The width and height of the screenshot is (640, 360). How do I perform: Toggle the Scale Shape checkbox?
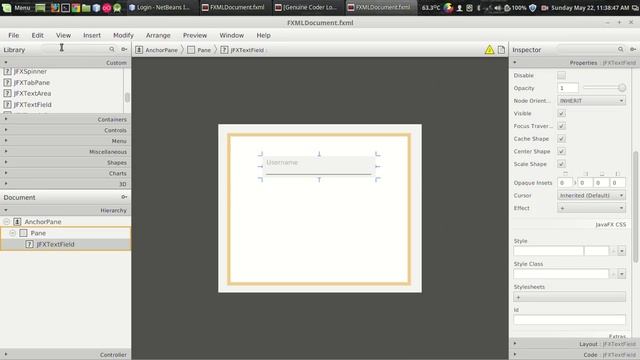[x=562, y=164]
